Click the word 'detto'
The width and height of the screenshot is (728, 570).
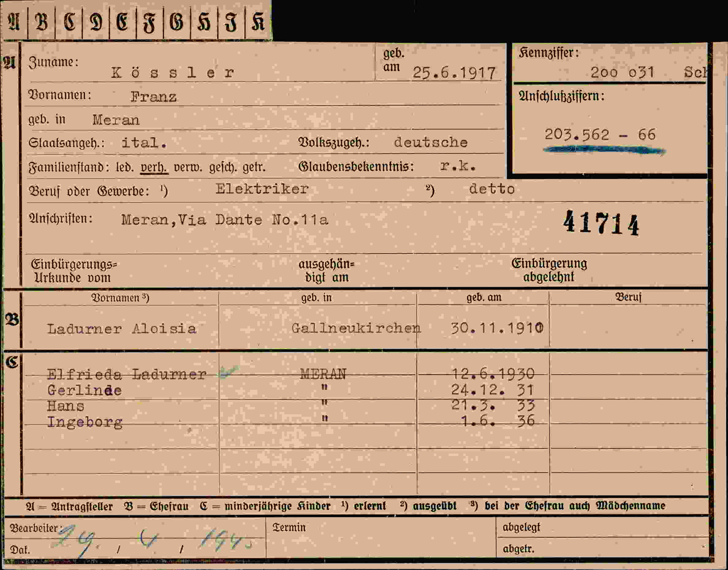pyautogui.click(x=492, y=189)
